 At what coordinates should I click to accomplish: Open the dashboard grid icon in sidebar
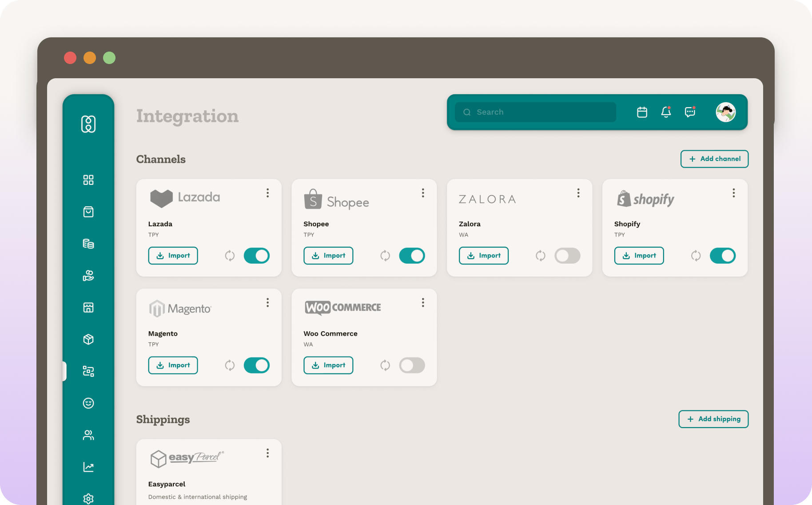[88, 180]
